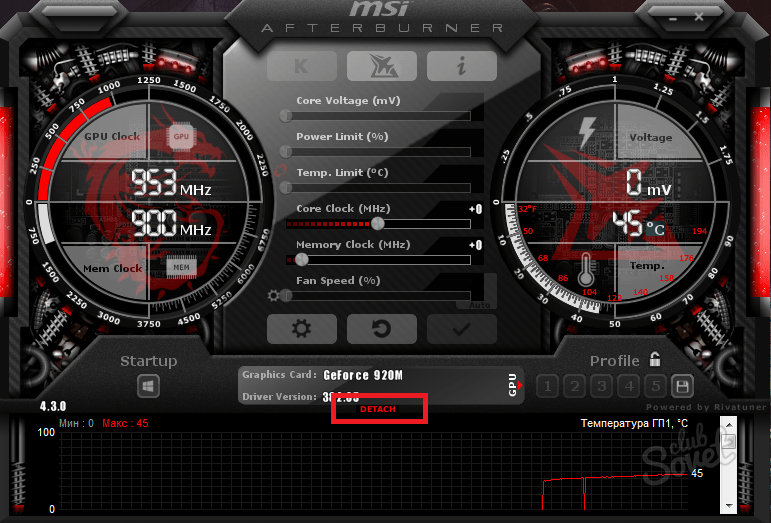Toggle the link icon beside Temp. Limit
The width and height of the screenshot is (771, 523).
[280, 171]
